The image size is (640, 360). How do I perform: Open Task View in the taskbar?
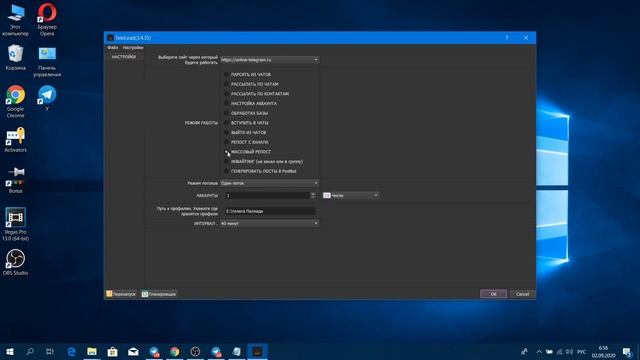[x=50, y=351]
